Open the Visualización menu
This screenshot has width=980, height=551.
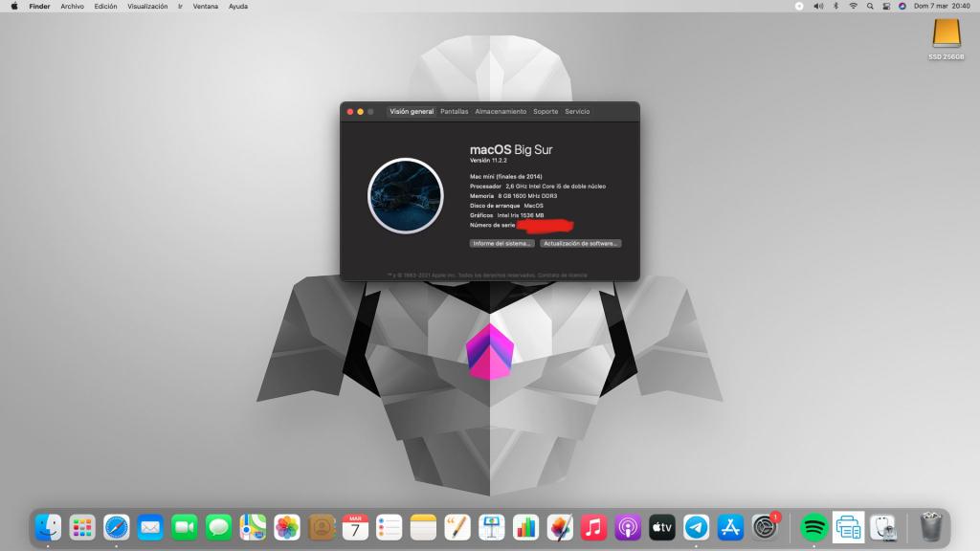tap(147, 7)
